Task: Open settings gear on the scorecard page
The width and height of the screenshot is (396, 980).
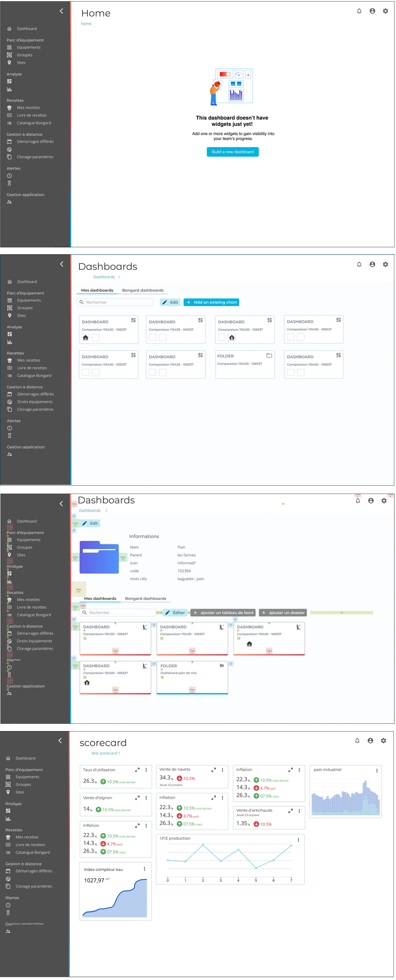Action: (x=383, y=740)
